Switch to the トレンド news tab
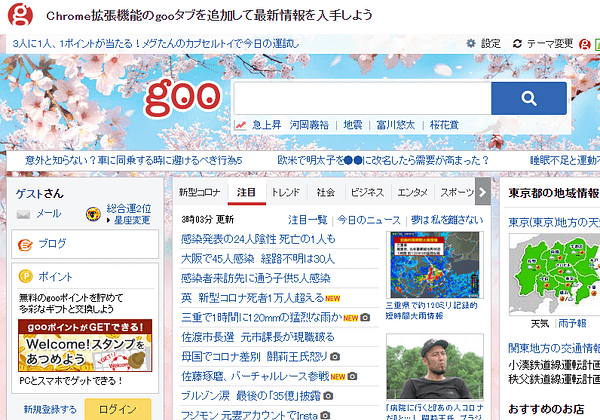 tap(285, 192)
